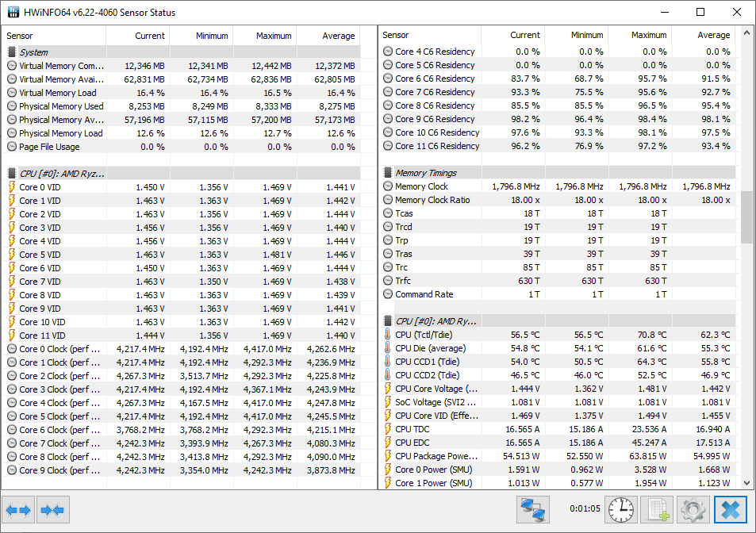Select the Trfc timing row

558,281
